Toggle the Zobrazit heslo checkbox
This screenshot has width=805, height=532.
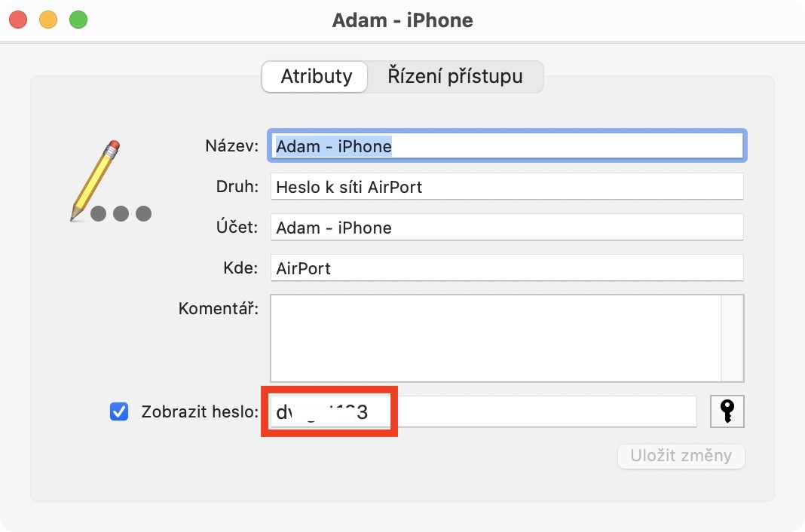(119, 411)
